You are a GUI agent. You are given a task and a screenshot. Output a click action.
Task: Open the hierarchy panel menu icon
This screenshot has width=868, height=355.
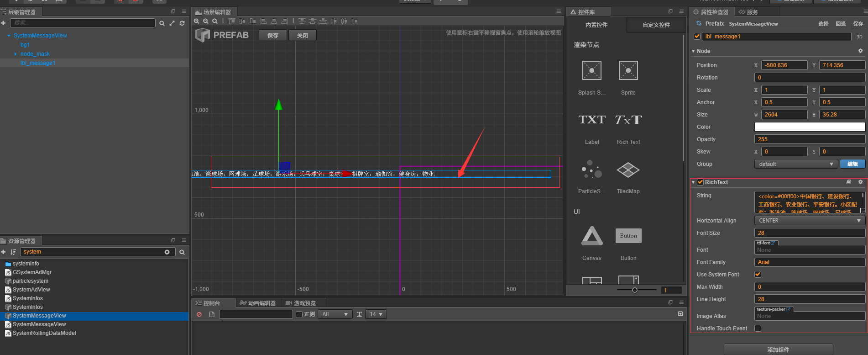click(x=184, y=11)
